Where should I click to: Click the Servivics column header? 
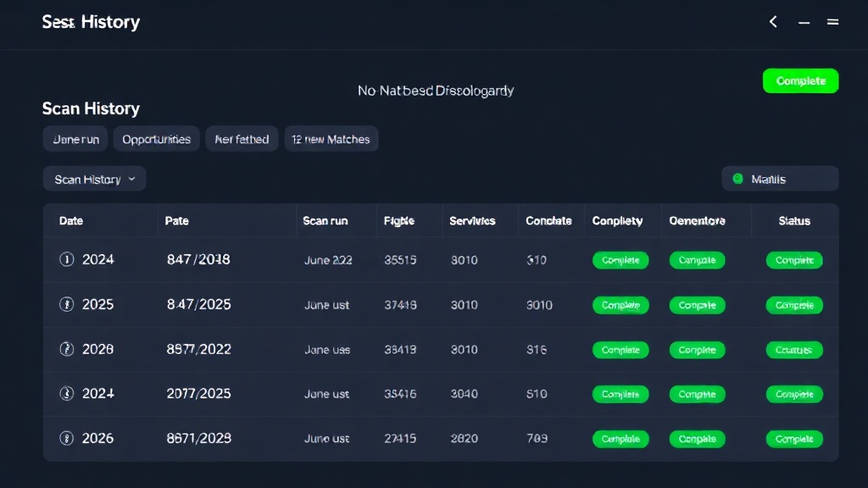coord(472,221)
